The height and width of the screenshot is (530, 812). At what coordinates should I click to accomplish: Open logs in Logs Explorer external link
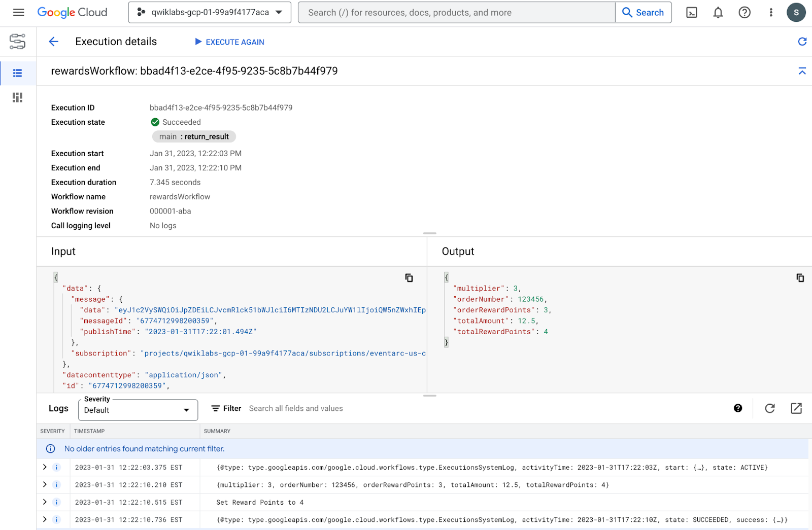796,408
